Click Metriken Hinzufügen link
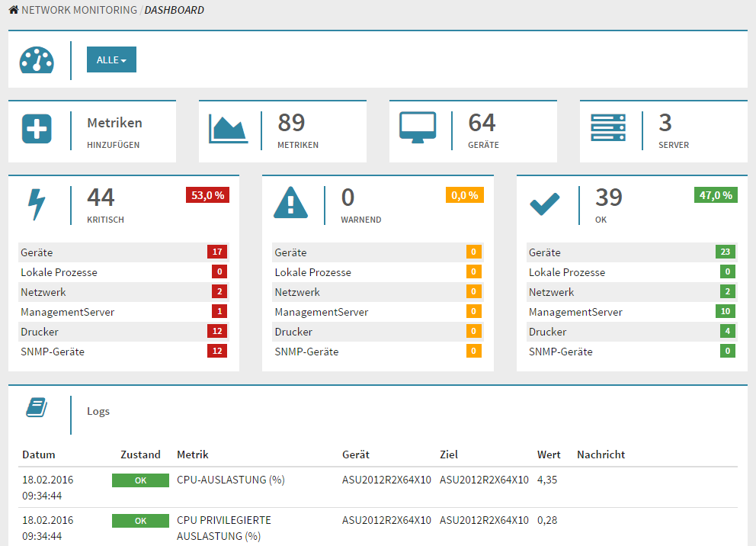This screenshot has width=756, height=546. tap(114, 123)
